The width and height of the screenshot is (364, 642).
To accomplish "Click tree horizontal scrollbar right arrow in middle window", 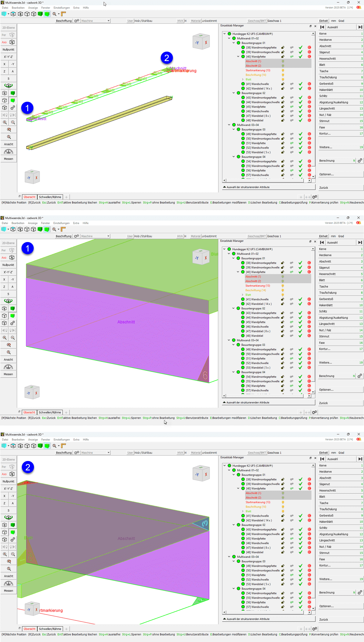I will pos(309,396).
